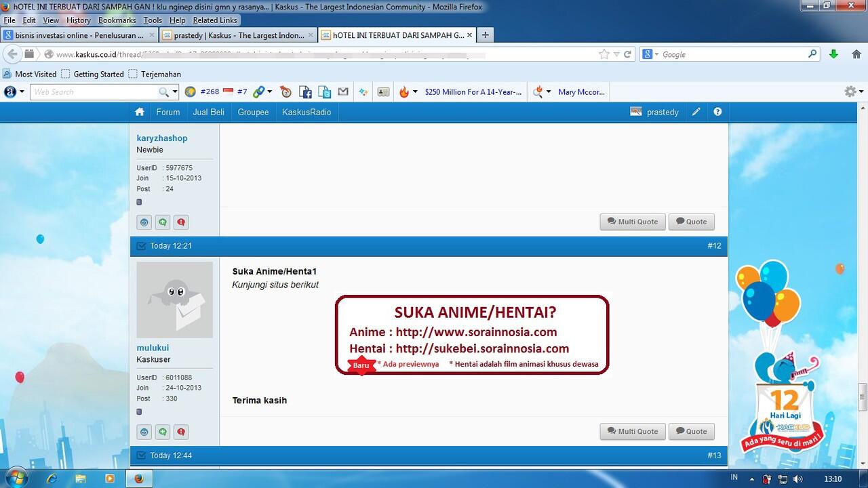Open Windows Explorer folder on the taskbar
This screenshot has height=488, width=868.
[81, 478]
